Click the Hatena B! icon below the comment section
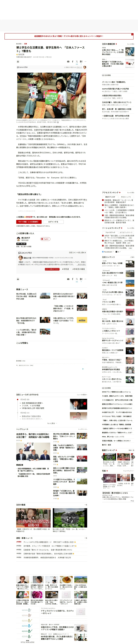 [x=81, y=279]
